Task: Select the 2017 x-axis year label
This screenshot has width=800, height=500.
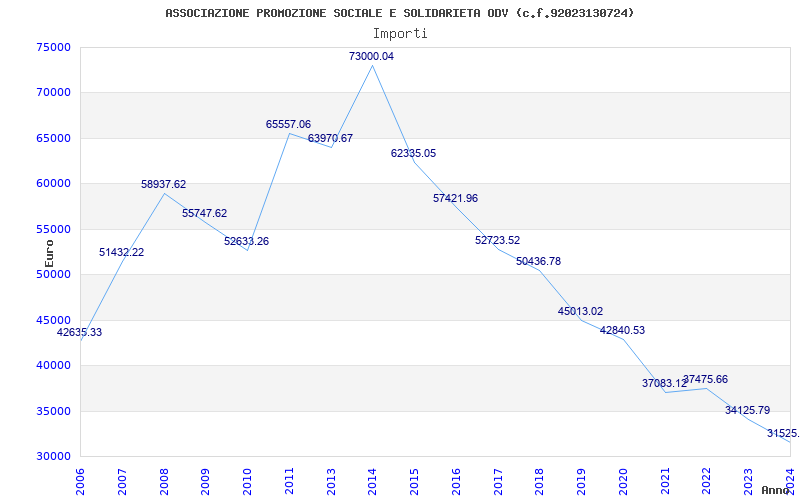Action: [498, 482]
